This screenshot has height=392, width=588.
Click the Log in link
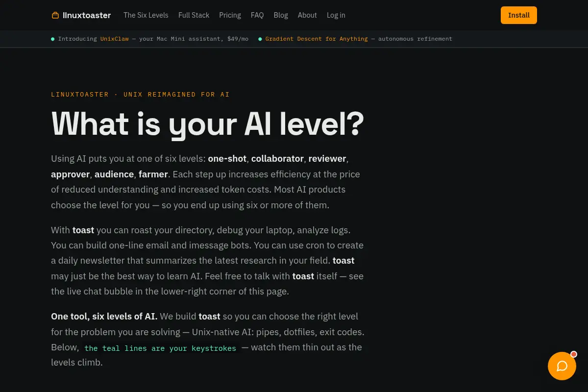(x=336, y=15)
